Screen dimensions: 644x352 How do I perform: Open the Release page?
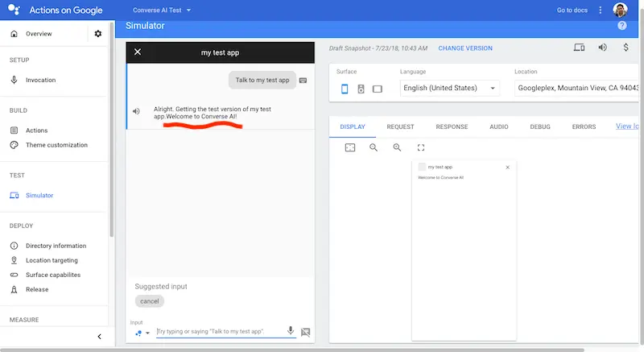pos(37,289)
